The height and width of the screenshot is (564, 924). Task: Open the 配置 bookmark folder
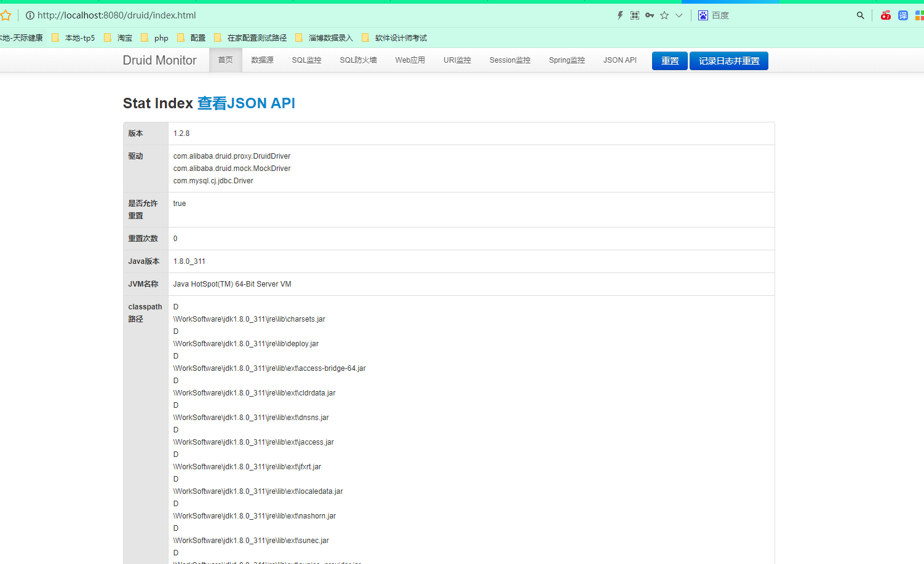[191, 38]
